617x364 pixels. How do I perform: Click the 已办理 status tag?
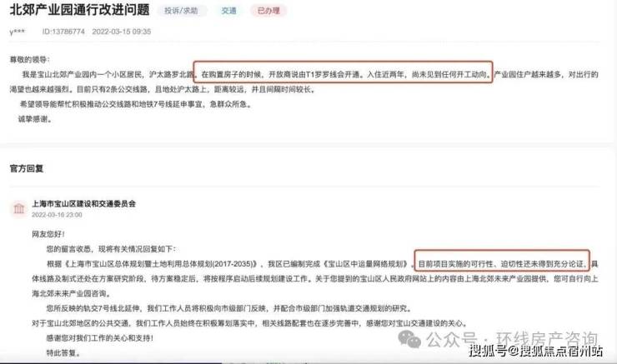pyautogui.click(x=268, y=11)
